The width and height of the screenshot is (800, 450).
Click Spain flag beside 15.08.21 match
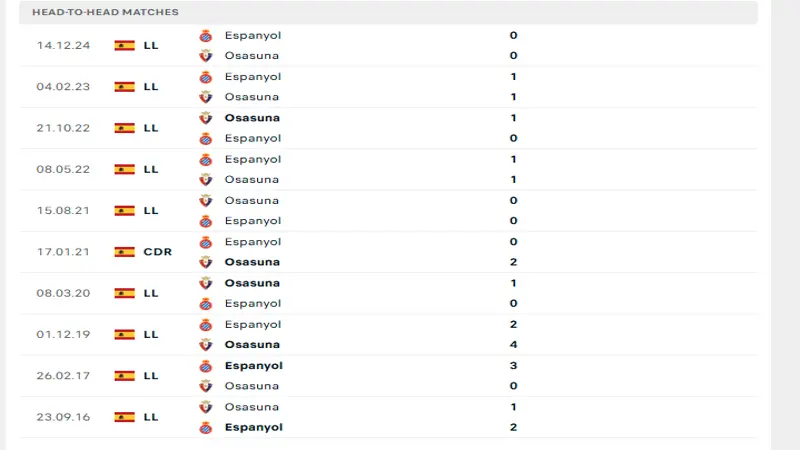tap(125, 211)
